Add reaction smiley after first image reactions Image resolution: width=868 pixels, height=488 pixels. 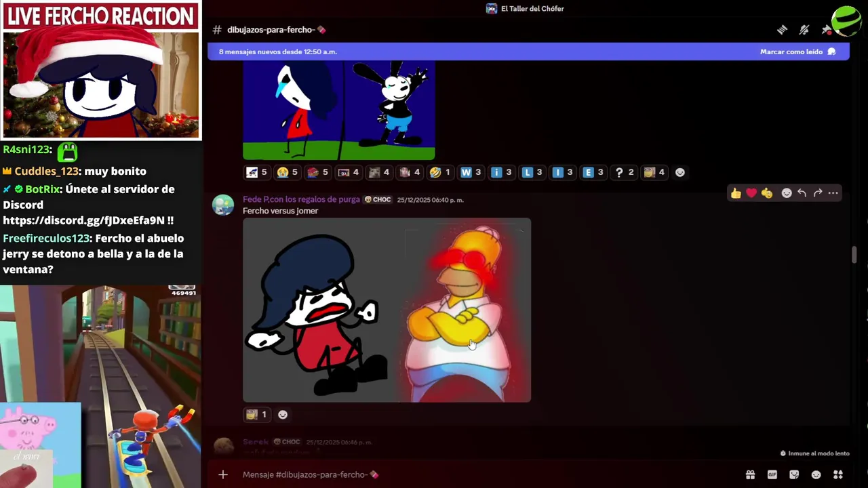pyautogui.click(x=680, y=172)
